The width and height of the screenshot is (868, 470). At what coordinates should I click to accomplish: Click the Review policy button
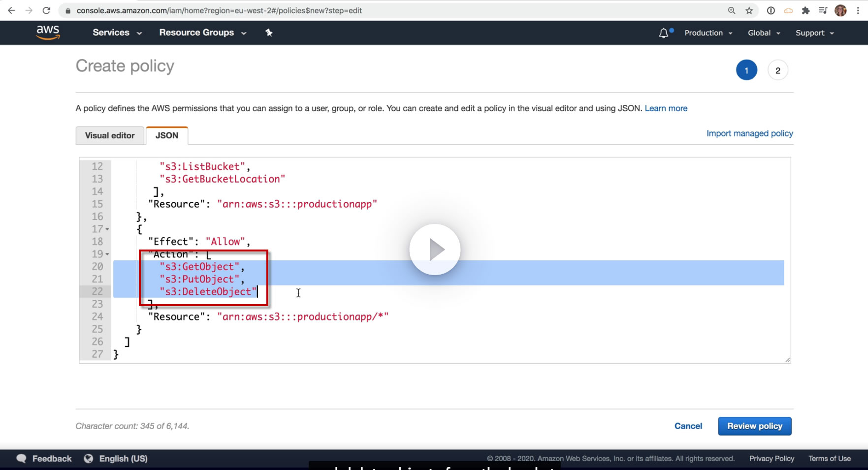(x=755, y=426)
